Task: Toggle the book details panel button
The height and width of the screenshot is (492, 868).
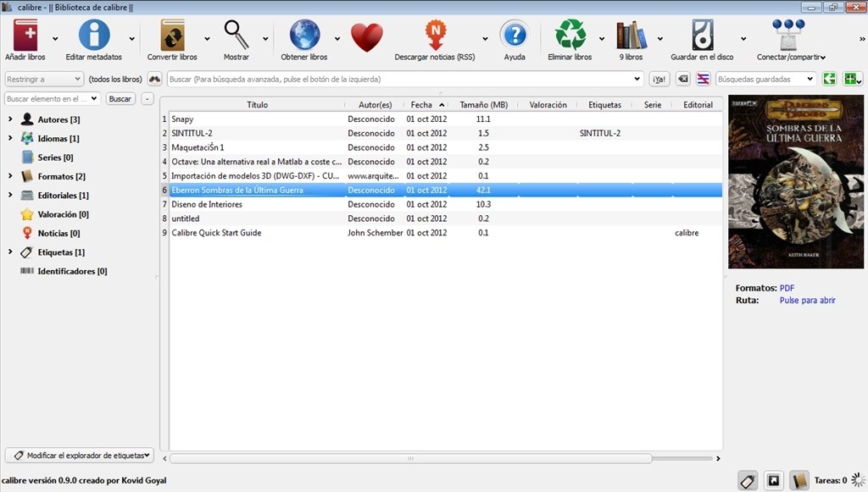Action: (x=798, y=480)
